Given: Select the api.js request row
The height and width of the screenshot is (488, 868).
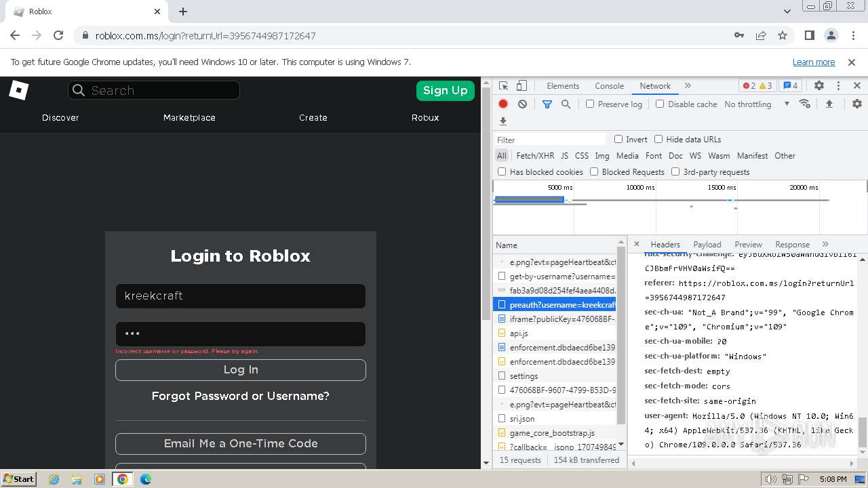Looking at the screenshot, I should (556, 333).
